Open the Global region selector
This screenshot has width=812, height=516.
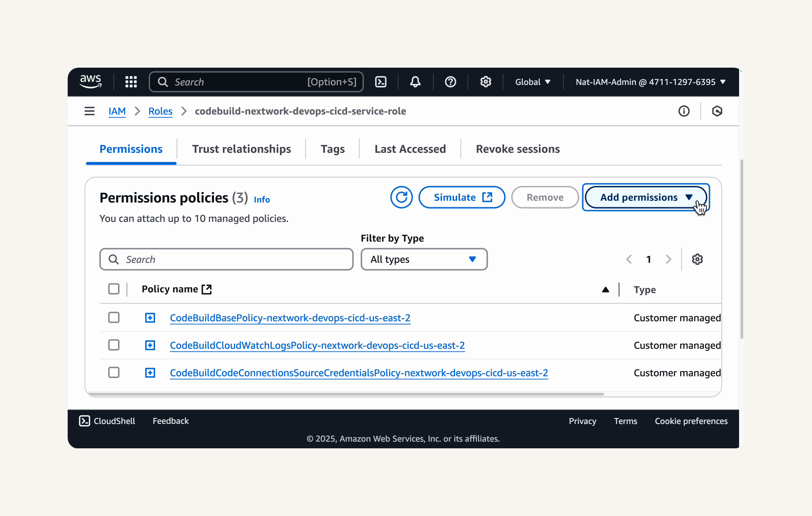pos(533,82)
